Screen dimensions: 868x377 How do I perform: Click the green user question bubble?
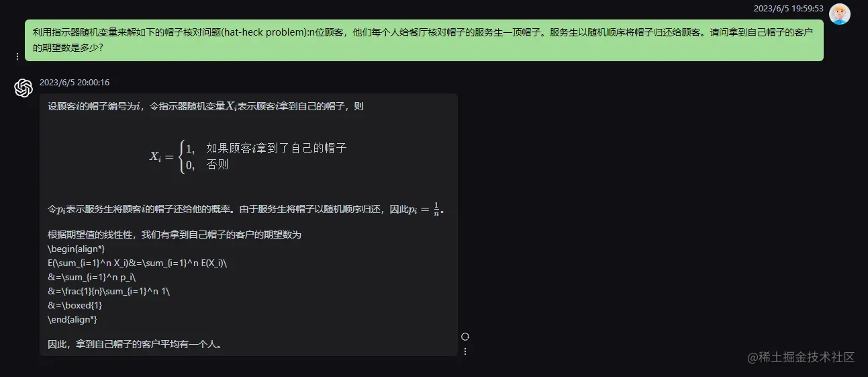pyautogui.click(x=424, y=40)
